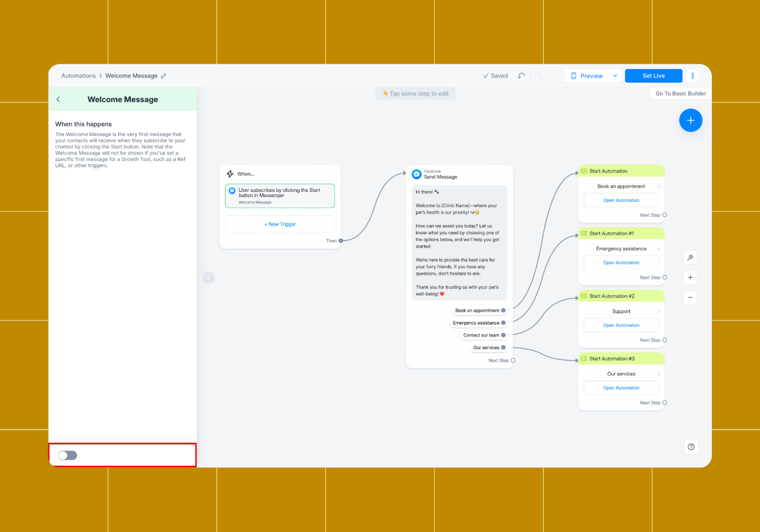Viewport: 760px width, 532px height.
Task: Click the Start Automation #2 header icon
Action: tap(584, 296)
